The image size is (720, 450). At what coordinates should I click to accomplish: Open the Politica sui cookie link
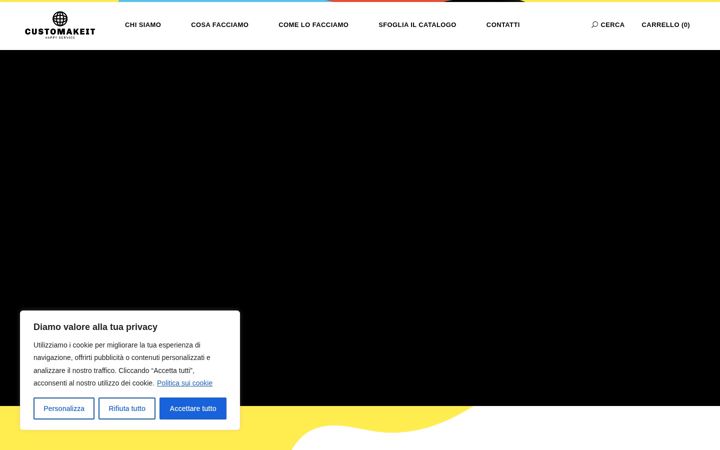[185, 383]
